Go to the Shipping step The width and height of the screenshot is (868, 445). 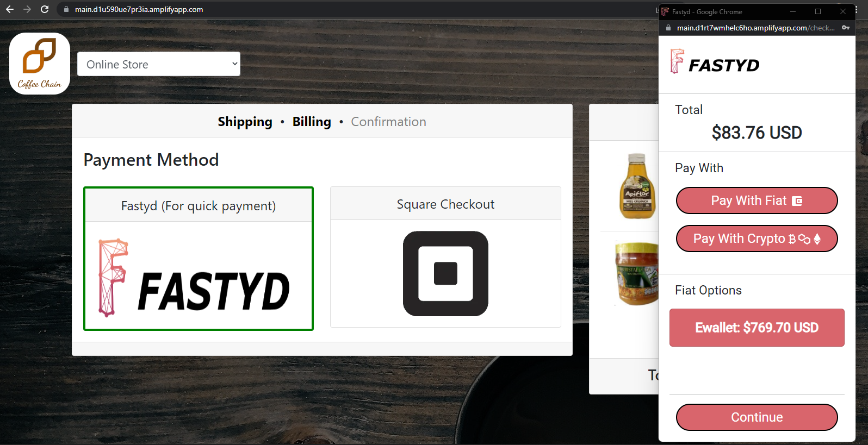tap(245, 122)
